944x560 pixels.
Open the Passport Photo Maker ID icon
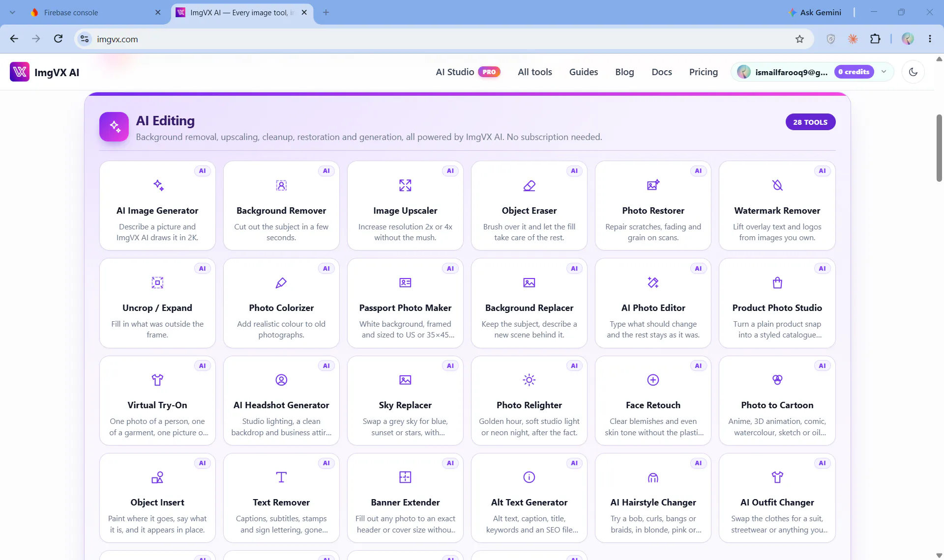(405, 282)
